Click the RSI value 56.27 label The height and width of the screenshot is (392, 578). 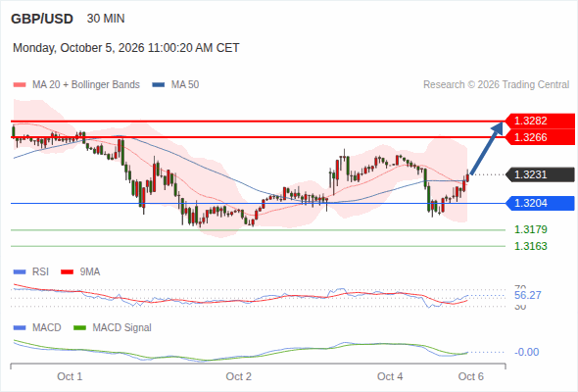pos(528,295)
